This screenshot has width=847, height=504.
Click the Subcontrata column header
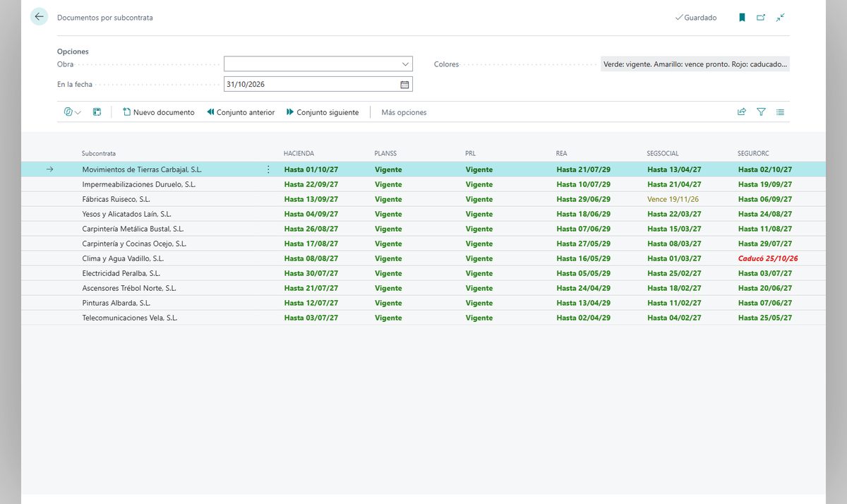pyautogui.click(x=99, y=153)
